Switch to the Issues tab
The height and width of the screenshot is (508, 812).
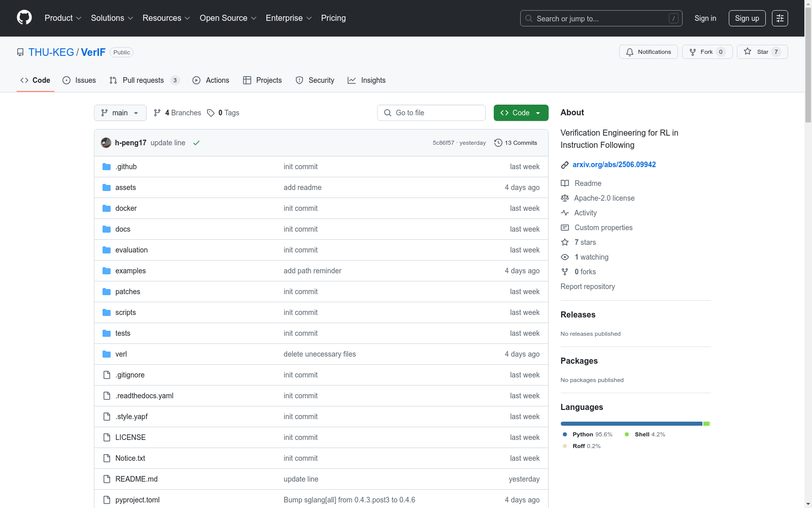(79, 80)
